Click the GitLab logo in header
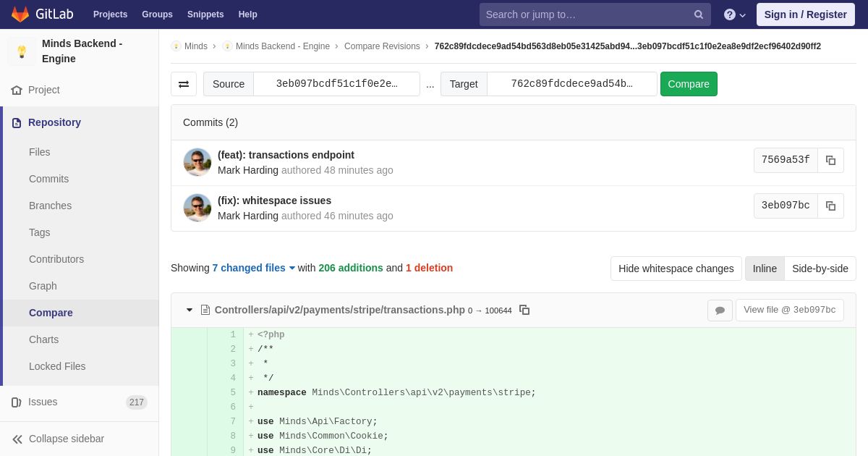The image size is (868, 456). 42,14
